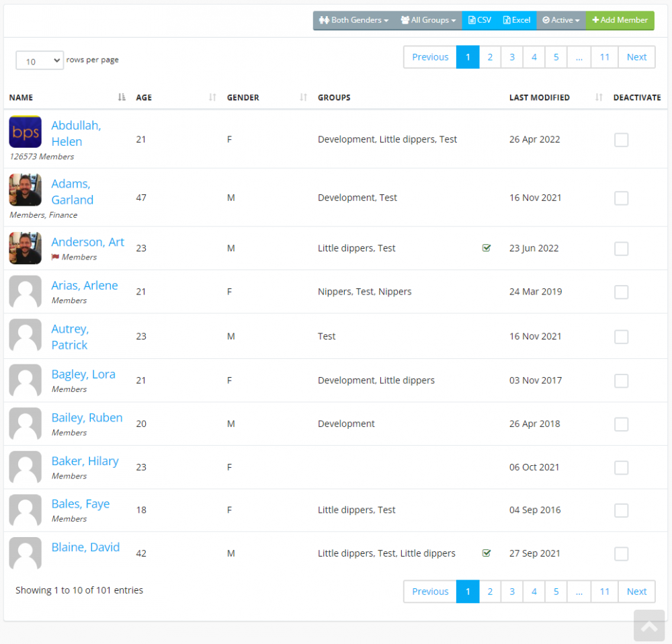This screenshot has height=644, width=672.
Task: Tick deactivate checkbox for Abdullah, Helen
Action: (622, 140)
